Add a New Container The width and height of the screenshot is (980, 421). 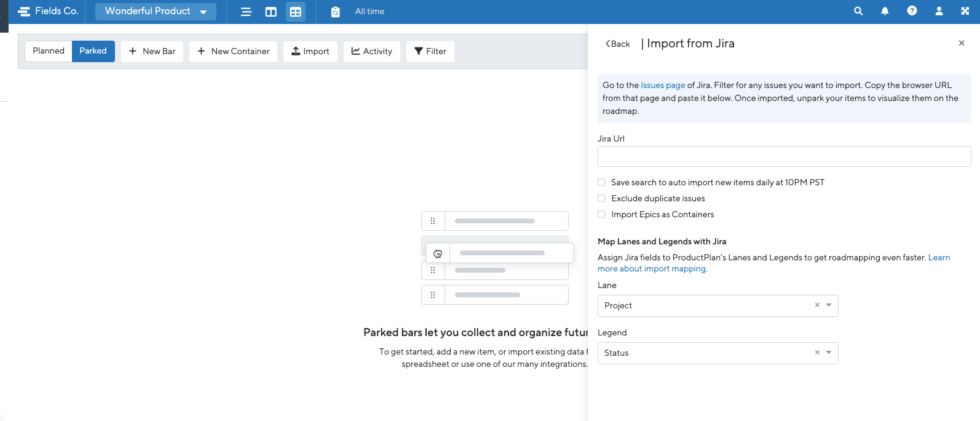tap(233, 52)
